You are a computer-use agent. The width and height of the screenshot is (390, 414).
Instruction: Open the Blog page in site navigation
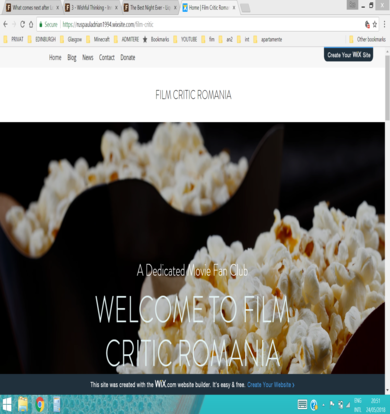tap(72, 57)
